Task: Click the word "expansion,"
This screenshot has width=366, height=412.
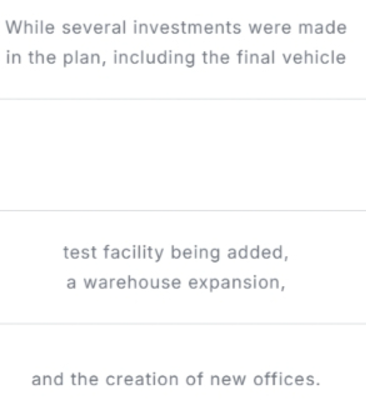Action: pyautogui.click(x=237, y=283)
